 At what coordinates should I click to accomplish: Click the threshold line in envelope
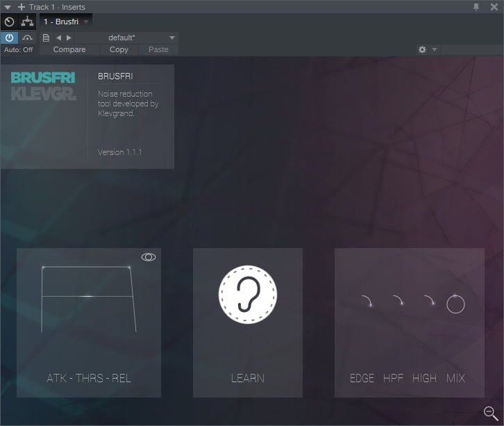[87, 296]
